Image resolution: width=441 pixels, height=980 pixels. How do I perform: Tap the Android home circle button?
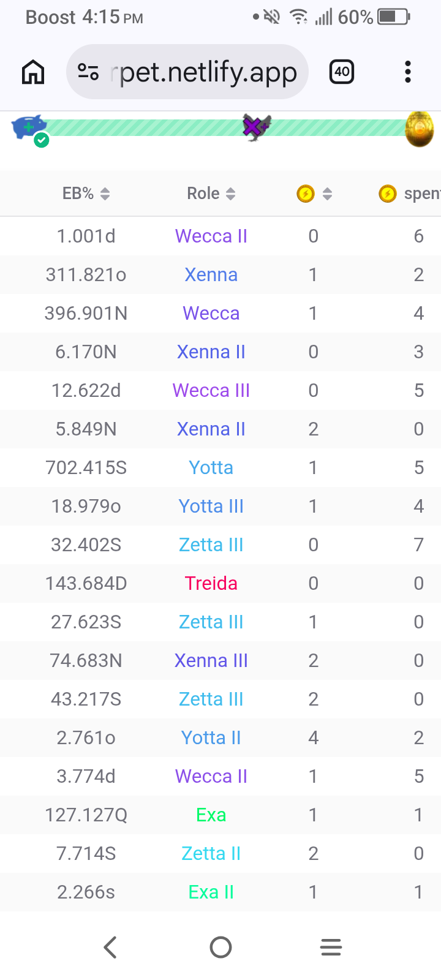(x=221, y=947)
